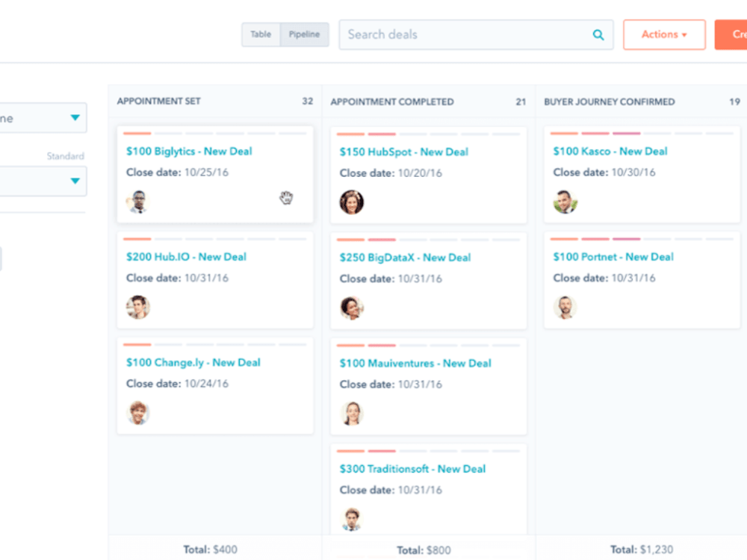Click owner avatar on Biglytics deal card
The width and height of the screenshot is (747, 560).
138,202
